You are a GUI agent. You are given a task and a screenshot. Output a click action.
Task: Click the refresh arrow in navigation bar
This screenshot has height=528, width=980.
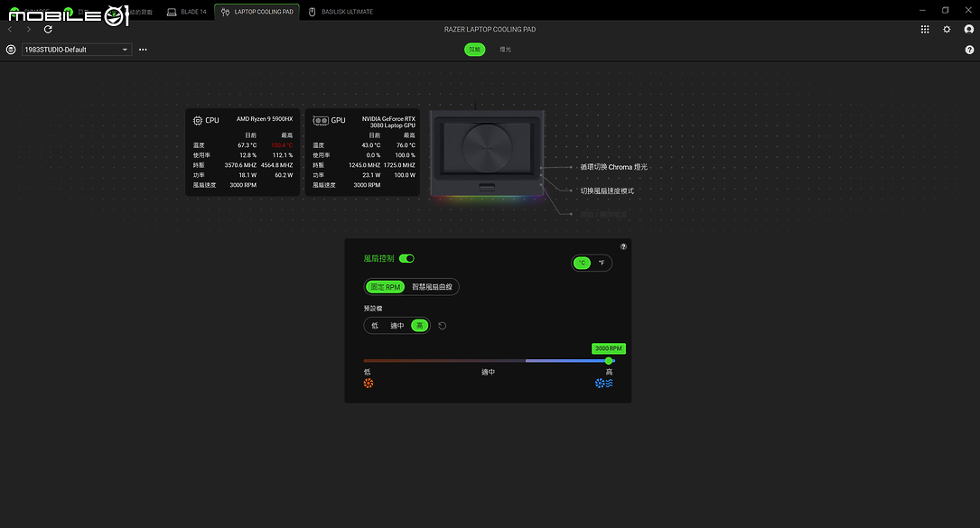(x=48, y=30)
